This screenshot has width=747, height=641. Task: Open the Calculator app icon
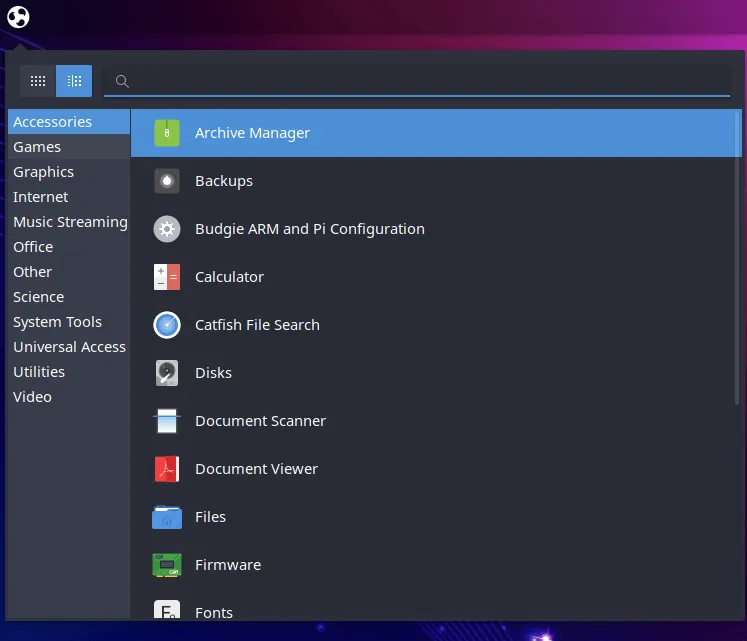click(167, 277)
